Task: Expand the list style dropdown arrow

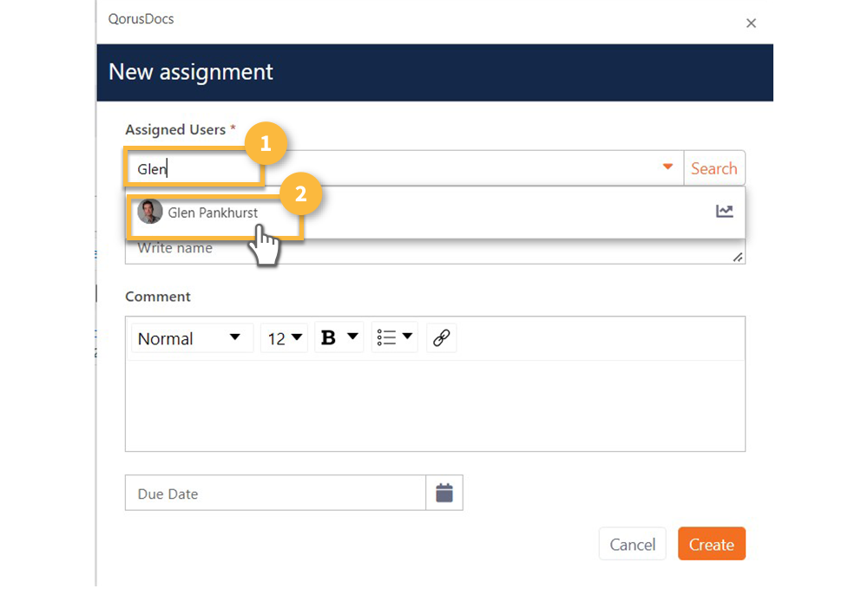Action: 407,337
